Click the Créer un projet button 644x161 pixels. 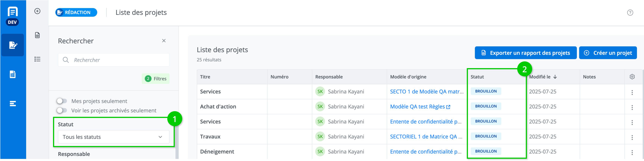(x=608, y=53)
